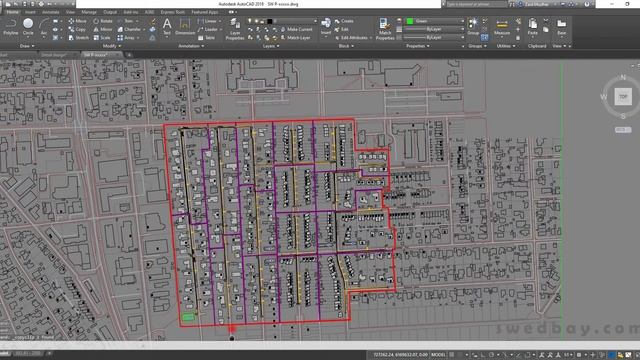
Task: Click the search keyword input field
Action: [x=476, y=4]
